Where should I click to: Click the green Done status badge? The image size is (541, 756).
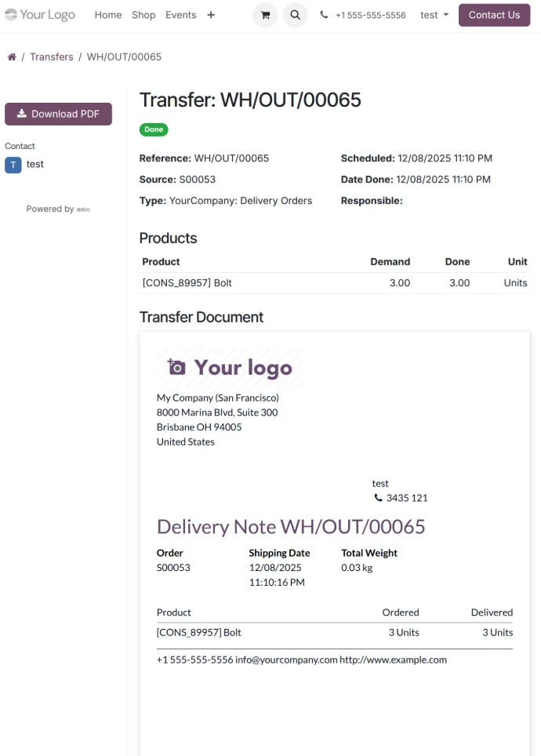tap(154, 129)
